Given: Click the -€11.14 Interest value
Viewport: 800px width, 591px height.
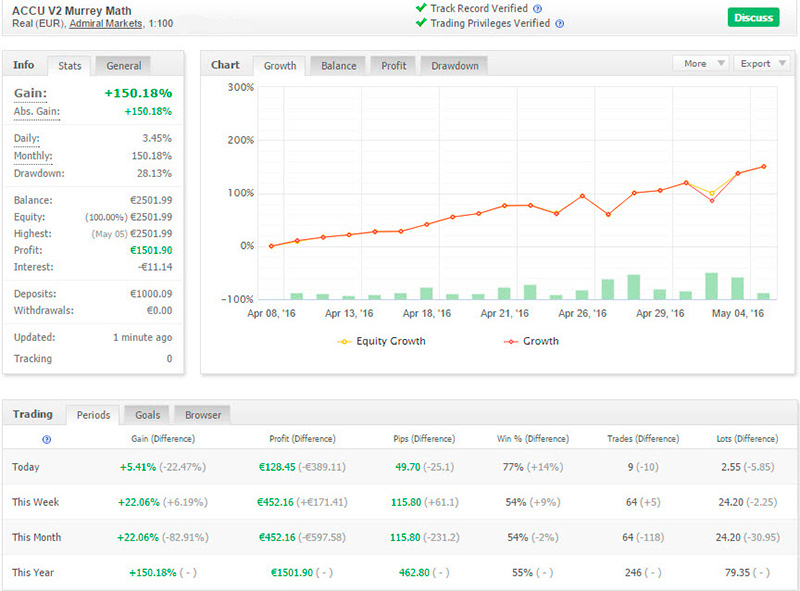Looking at the screenshot, I should pos(155,267).
